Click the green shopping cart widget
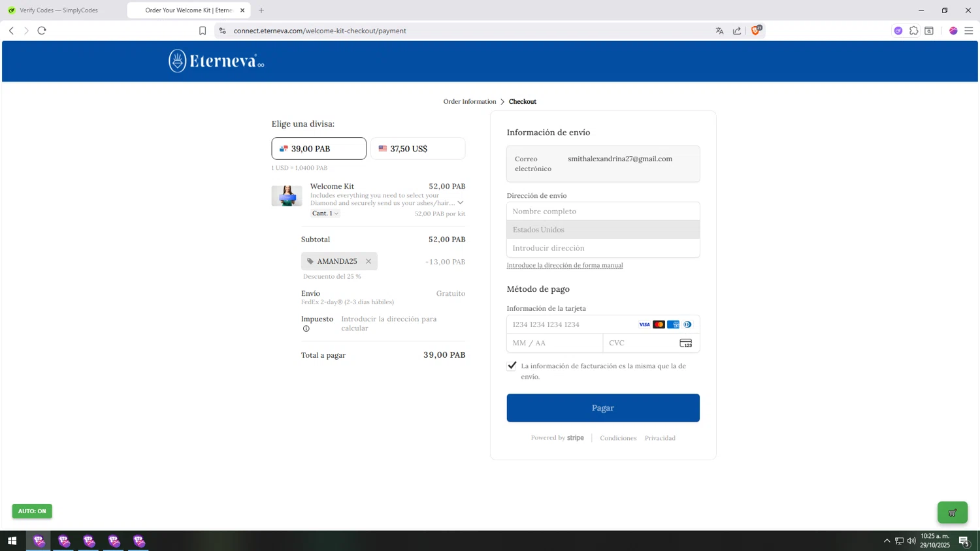The width and height of the screenshot is (980, 551). pyautogui.click(x=953, y=512)
